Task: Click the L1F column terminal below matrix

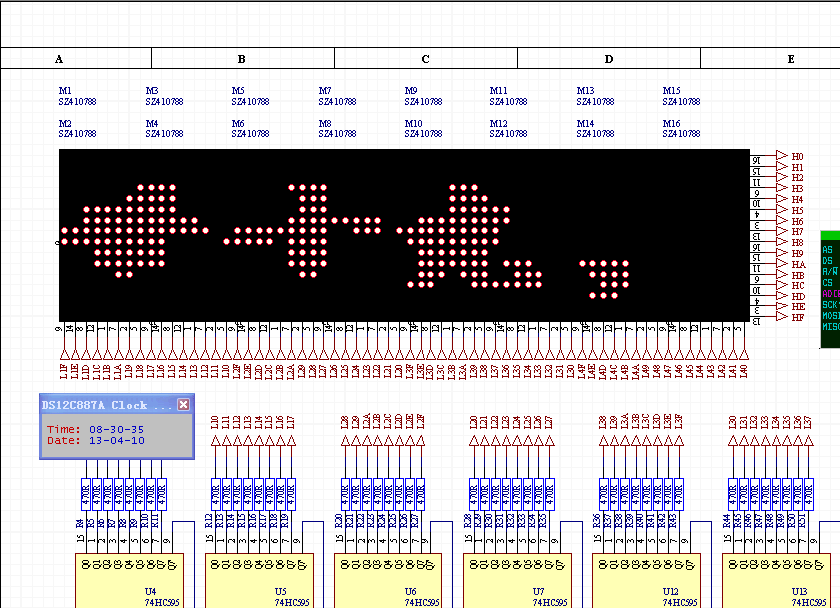Action: pos(64,354)
